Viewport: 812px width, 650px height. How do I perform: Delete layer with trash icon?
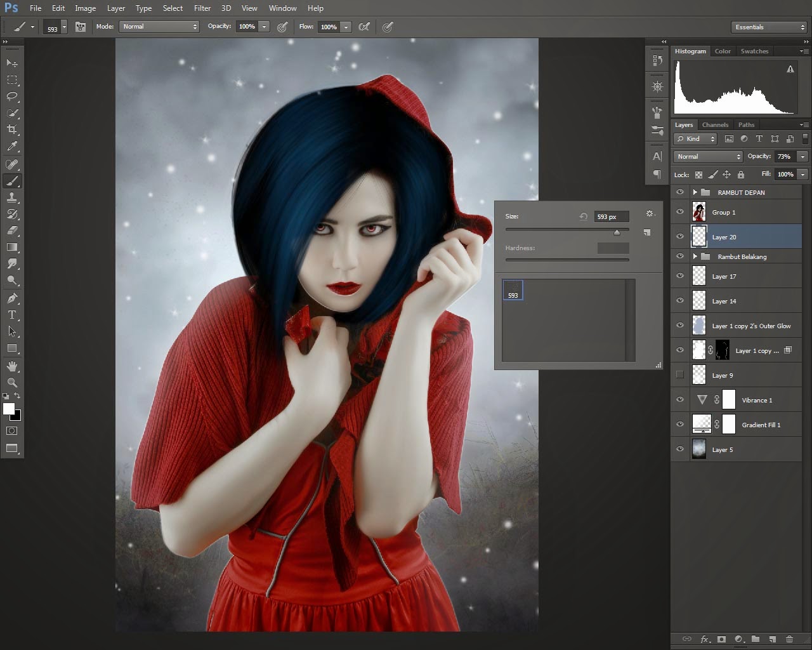pos(789,639)
